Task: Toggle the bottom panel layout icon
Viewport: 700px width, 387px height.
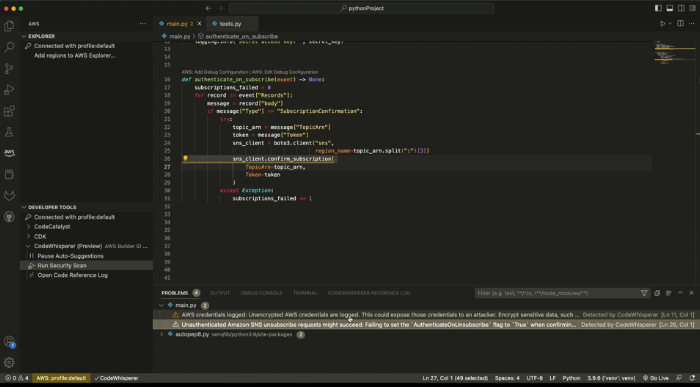Action: (x=670, y=8)
